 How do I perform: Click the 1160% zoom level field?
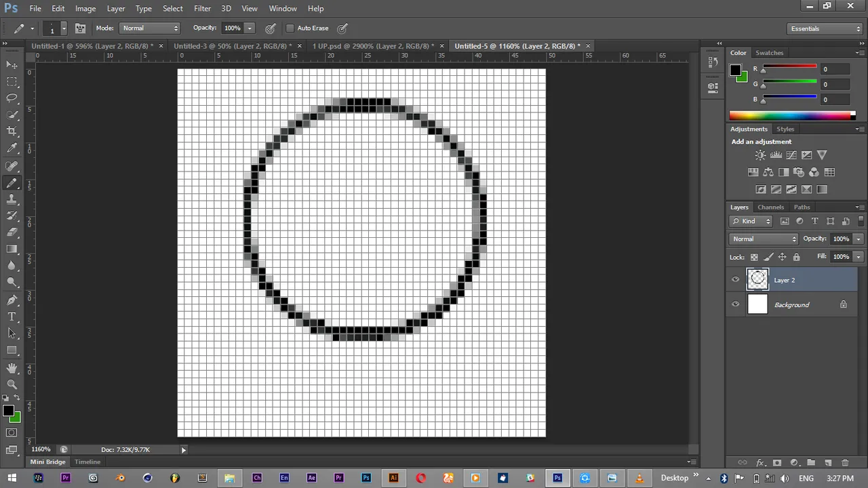tap(41, 449)
